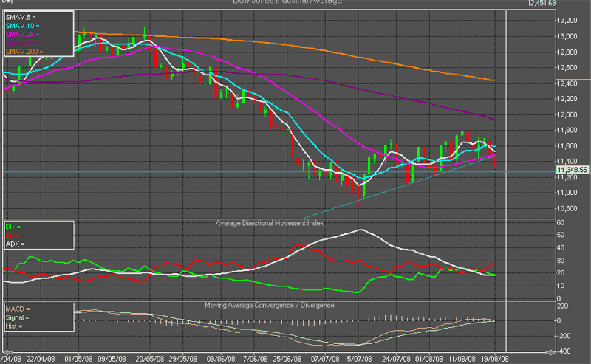Click the 13,000 price axis value
The width and height of the screenshot is (591, 364).
pyautogui.click(x=567, y=37)
